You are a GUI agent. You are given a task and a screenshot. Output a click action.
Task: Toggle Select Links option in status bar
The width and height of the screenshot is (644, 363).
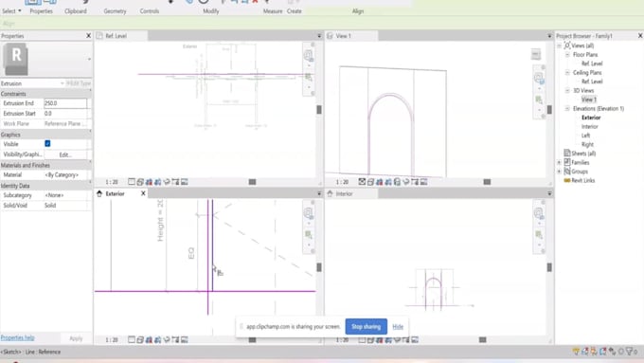pos(576,352)
